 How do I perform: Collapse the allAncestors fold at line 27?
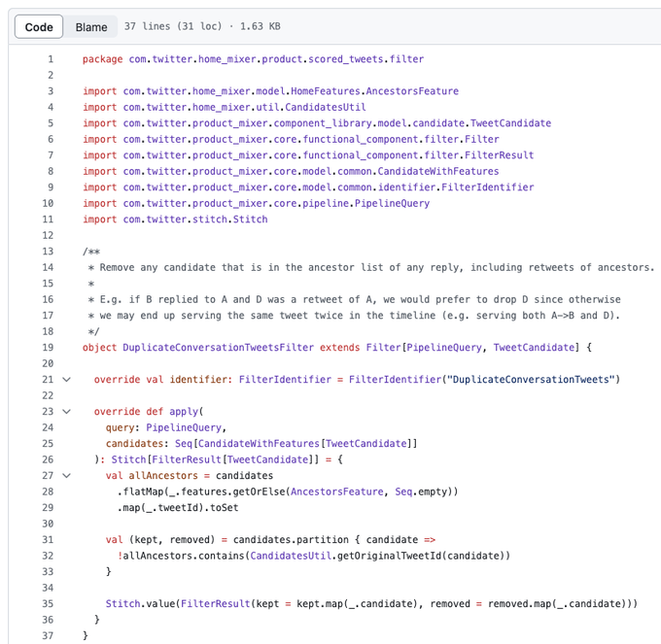[x=67, y=476]
